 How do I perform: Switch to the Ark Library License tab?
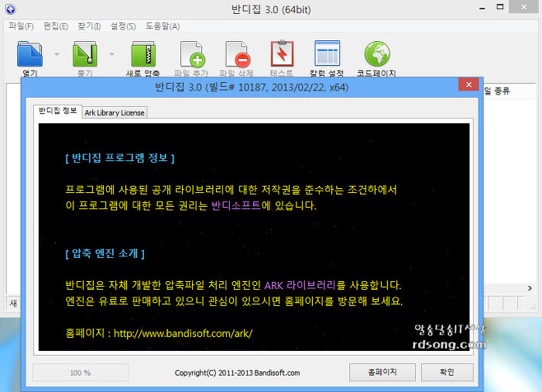coord(115,112)
